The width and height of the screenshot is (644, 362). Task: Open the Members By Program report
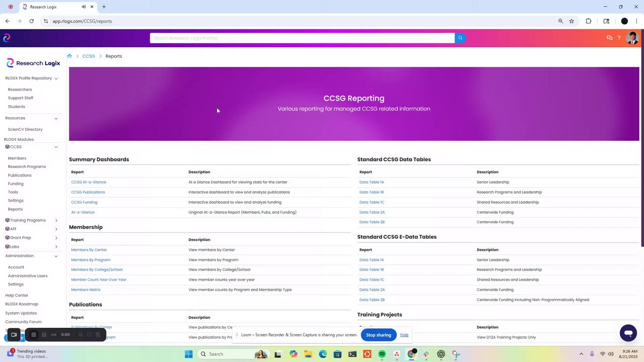91,260
